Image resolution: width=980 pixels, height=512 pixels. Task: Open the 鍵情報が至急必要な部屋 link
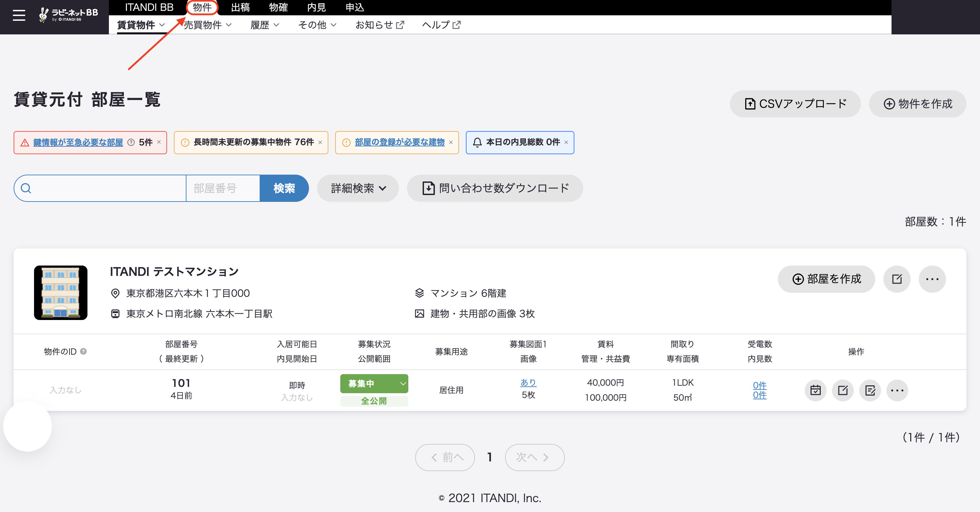(78, 142)
